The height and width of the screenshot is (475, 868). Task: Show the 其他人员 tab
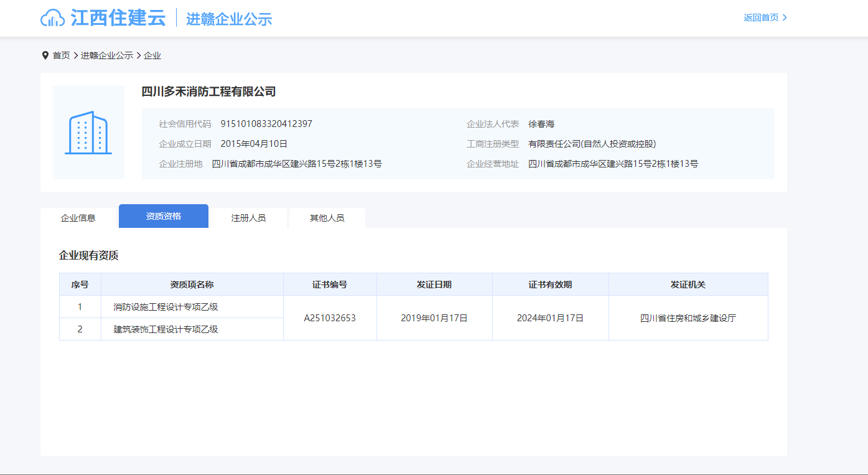coord(327,218)
